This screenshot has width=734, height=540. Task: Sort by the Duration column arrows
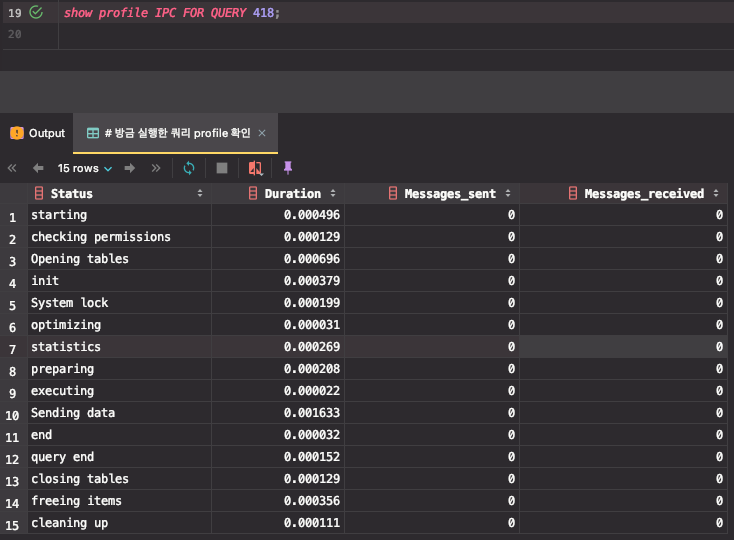(x=333, y=193)
